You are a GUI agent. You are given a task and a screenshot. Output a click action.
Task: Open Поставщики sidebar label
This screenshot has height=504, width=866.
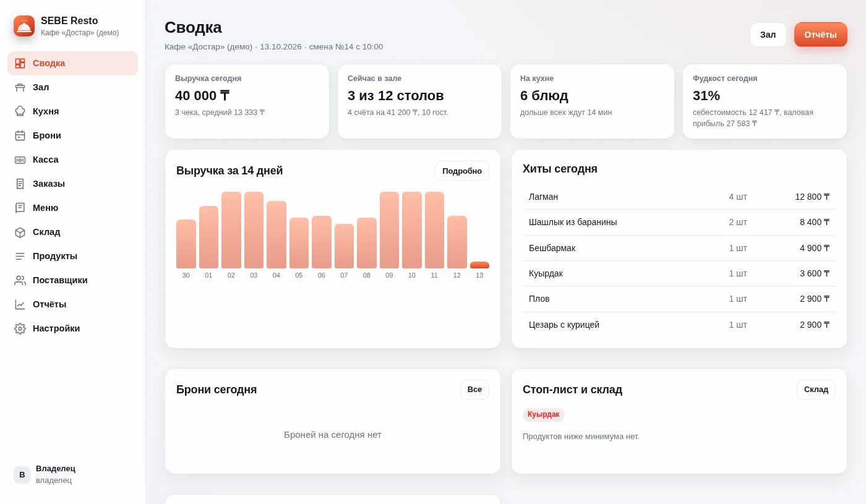tap(60, 280)
